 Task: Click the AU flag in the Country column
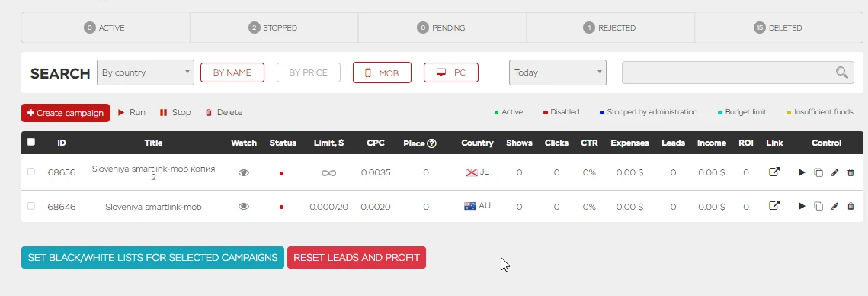(470, 206)
